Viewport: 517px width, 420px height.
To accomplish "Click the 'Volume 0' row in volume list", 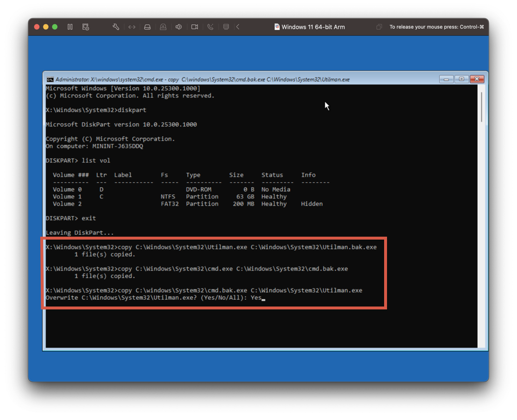I will pos(172,190).
